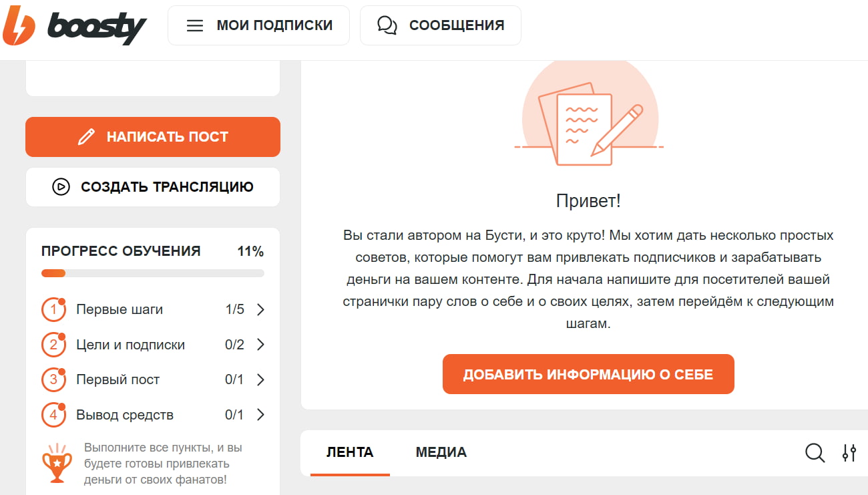Open feed search via the magnifier icon

coord(815,452)
